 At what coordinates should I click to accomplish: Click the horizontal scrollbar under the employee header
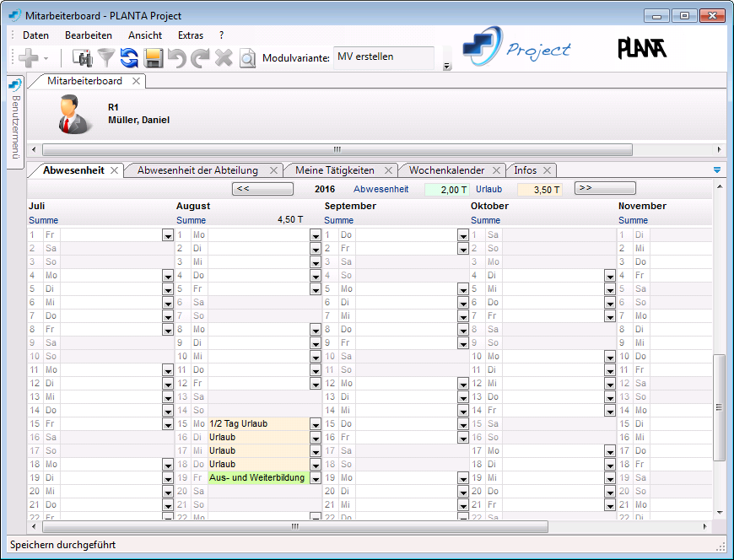(337, 150)
